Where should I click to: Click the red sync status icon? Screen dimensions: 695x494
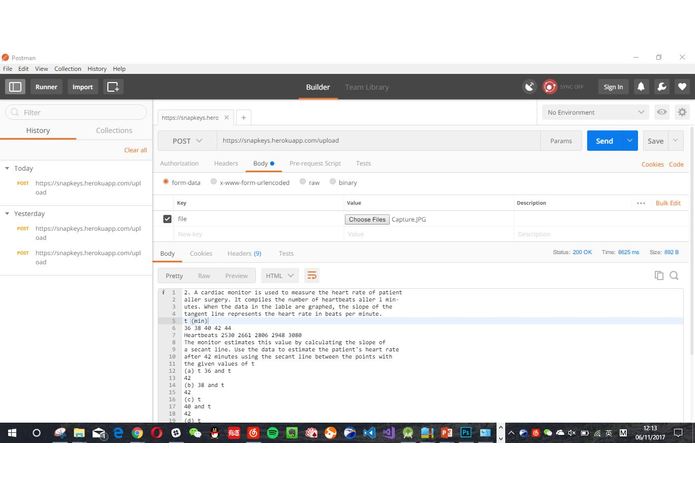point(550,87)
